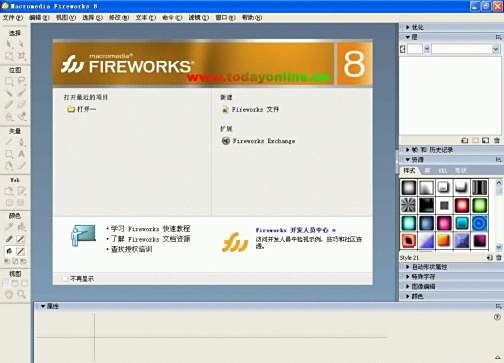504x363 pixels.
Task: Check the 不再显示 checkbox
Action: pos(66,278)
